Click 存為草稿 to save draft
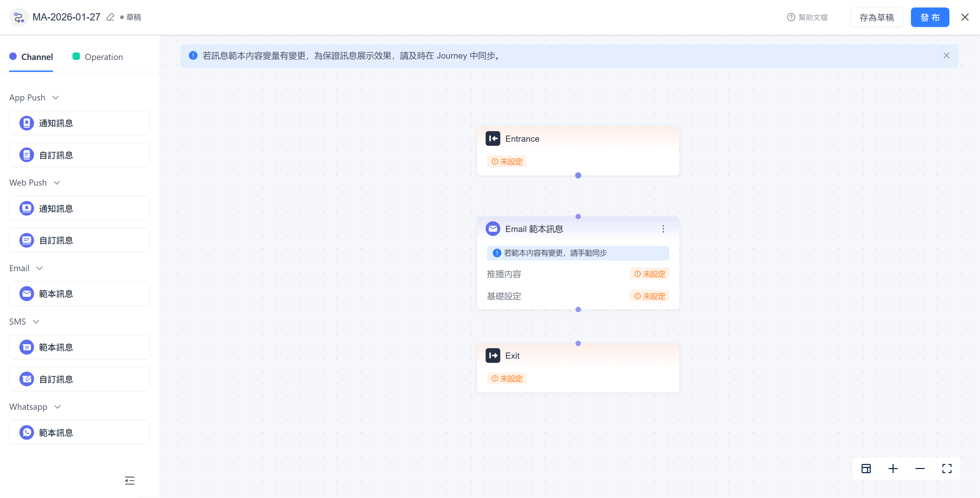This screenshot has width=980, height=498. point(876,17)
